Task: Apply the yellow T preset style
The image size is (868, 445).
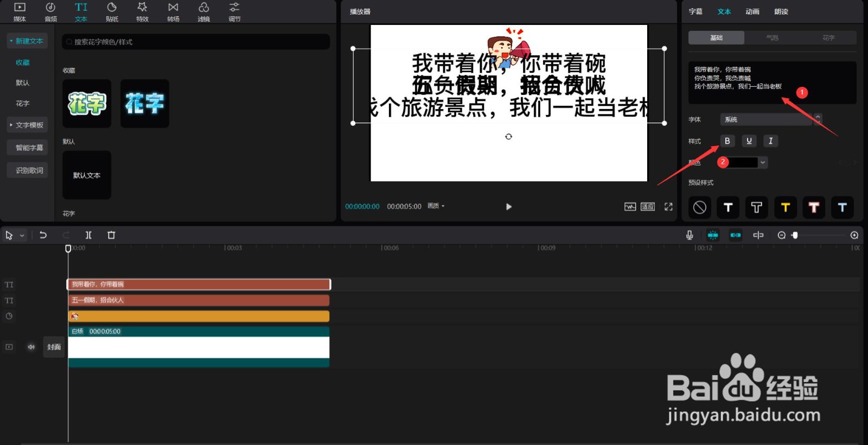Action: 785,207
